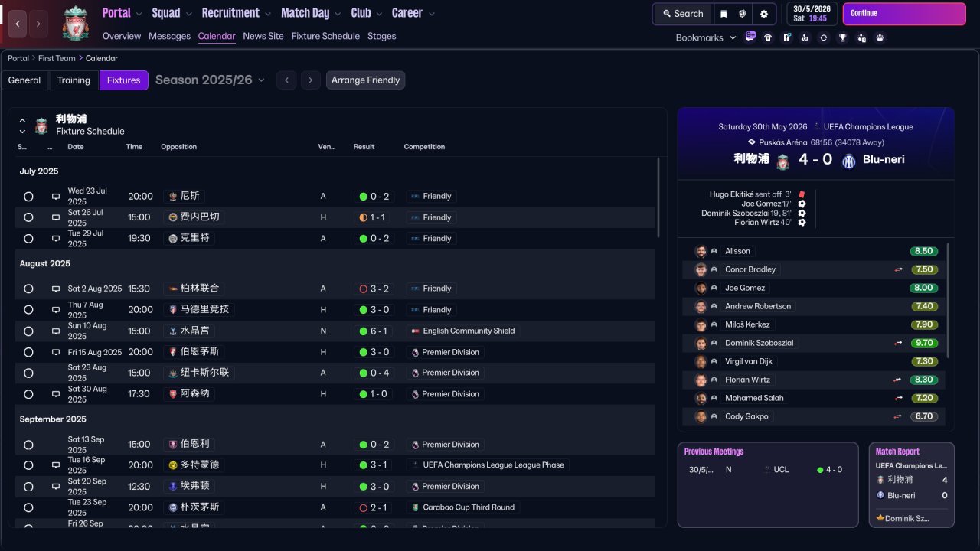Click the player ratings list scrollbar
980x551 pixels.
click(949, 300)
